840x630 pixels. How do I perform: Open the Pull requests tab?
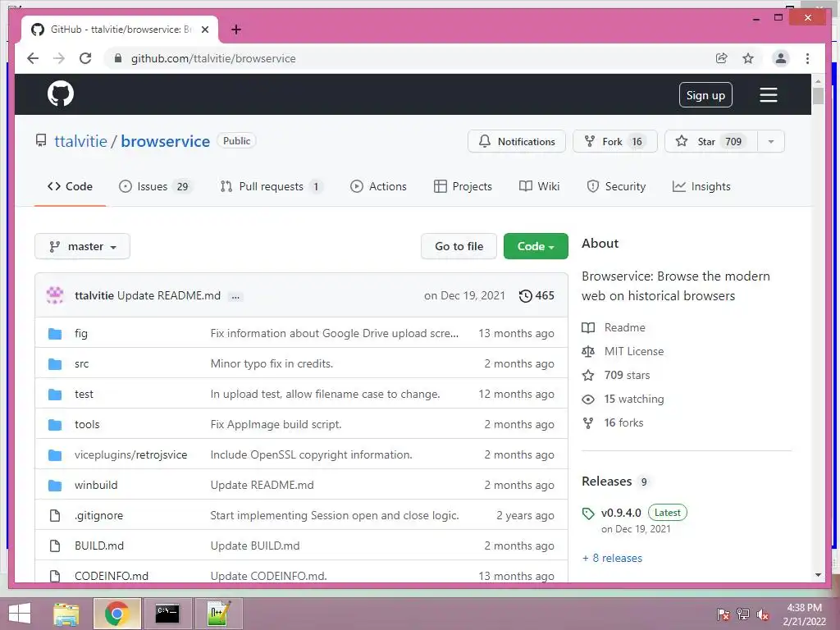(x=272, y=186)
